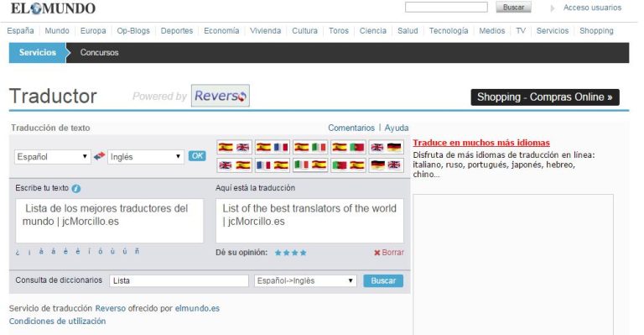The height and width of the screenshot is (335, 644).
Task: Insert the inverted exclamation ¡ character
Action: [x=29, y=252]
